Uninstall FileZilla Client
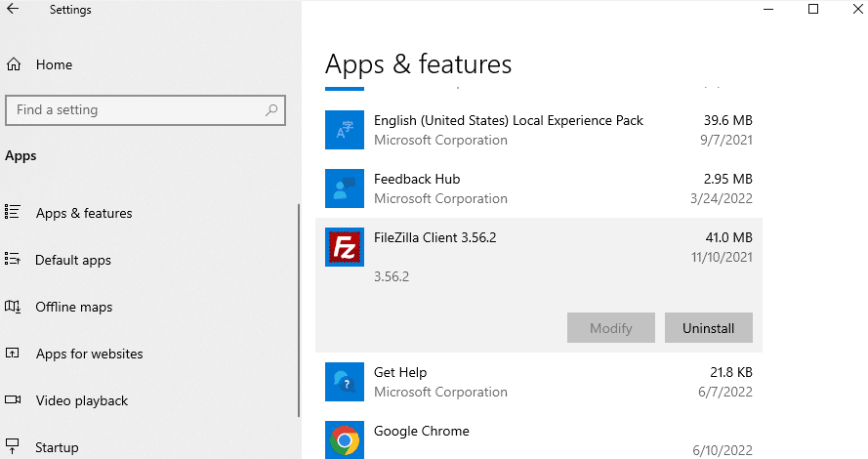The height and width of the screenshot is (459, 868). pos(708,328)
